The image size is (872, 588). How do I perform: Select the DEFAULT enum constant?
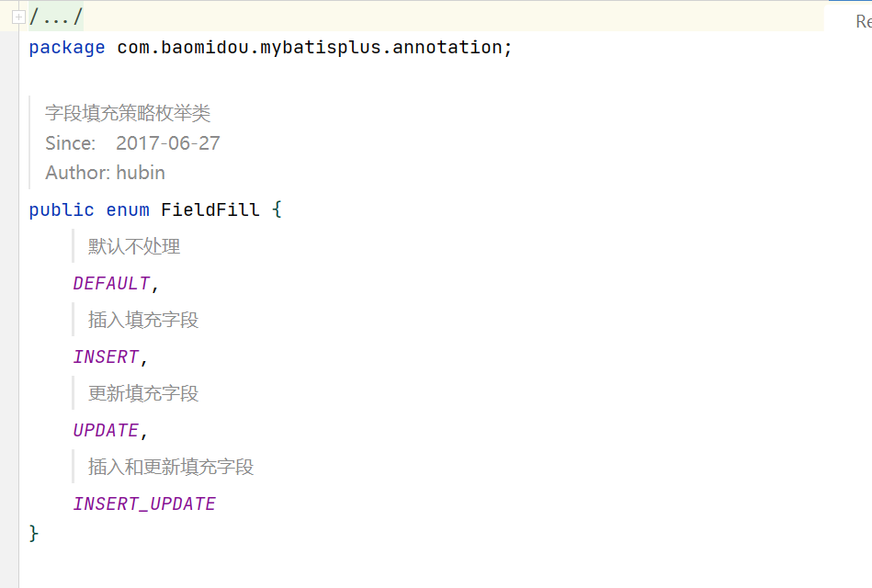pyautogui.click(x=111, y=284)
